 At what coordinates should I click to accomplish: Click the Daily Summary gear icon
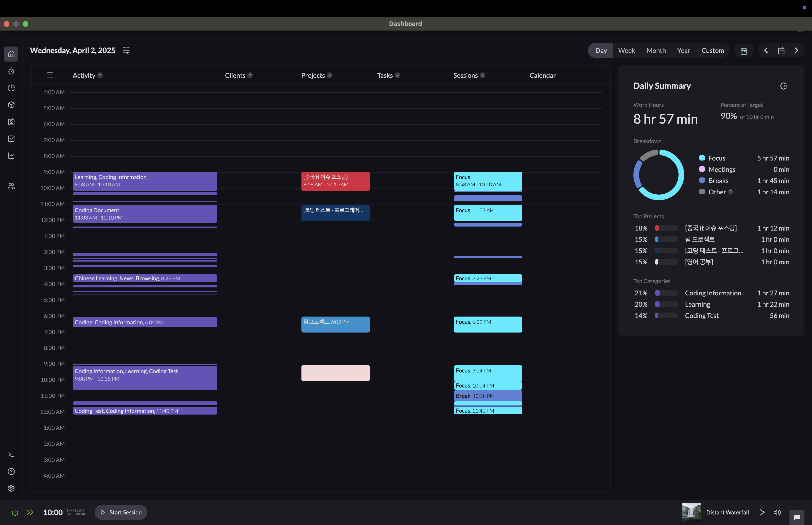tap(783, 86)
